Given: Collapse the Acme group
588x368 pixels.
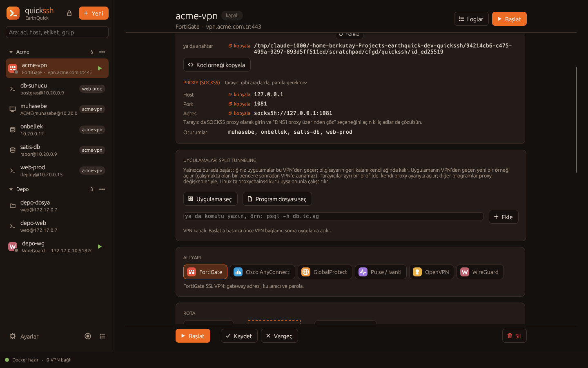Looking at the screenshot, I should click(x=11, y=52).
